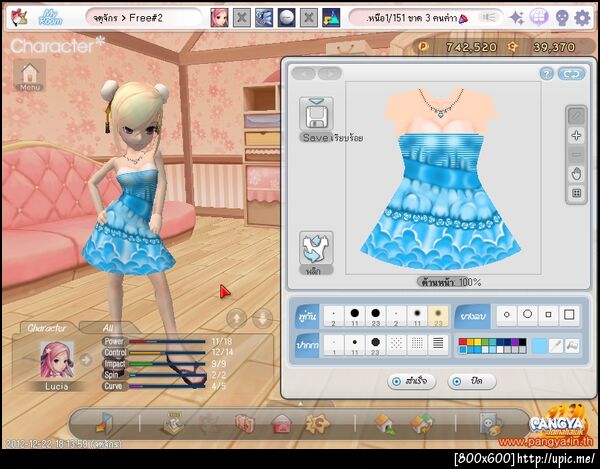Select first solid brush size 11
The height and width of the screenshot is (469, 600).
(355, 316)
